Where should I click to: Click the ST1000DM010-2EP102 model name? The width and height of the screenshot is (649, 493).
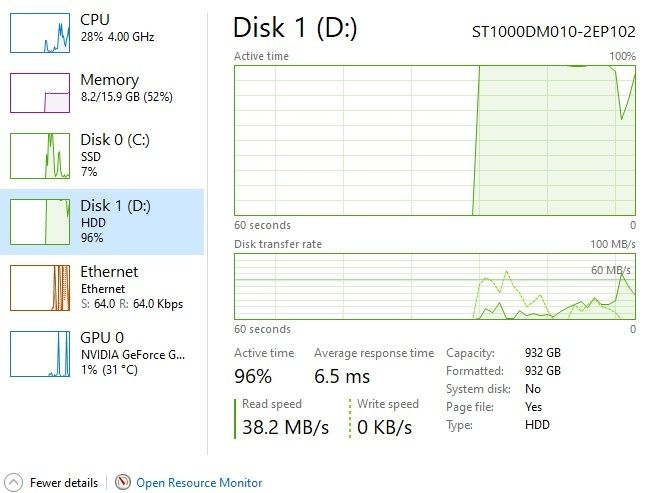tap(553, 31)
